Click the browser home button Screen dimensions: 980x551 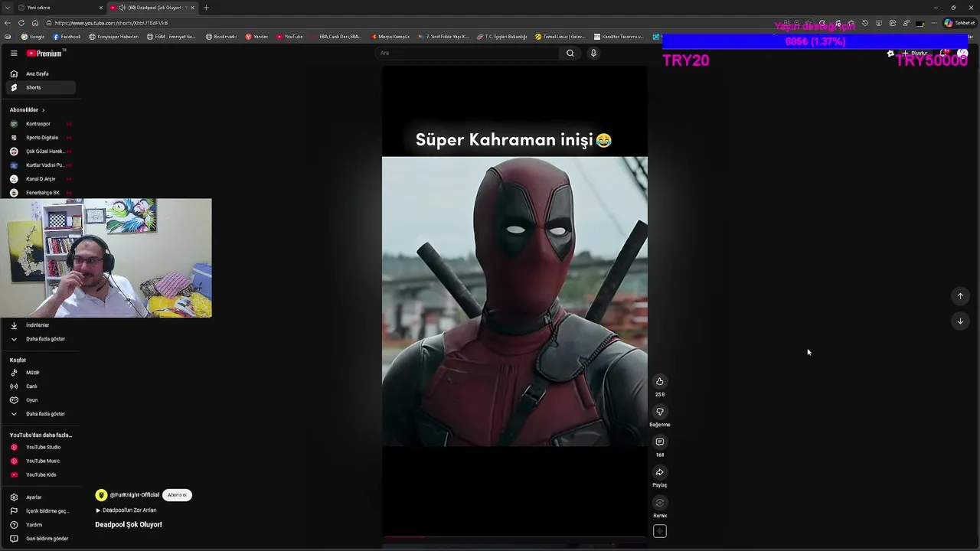coord(34,23)
